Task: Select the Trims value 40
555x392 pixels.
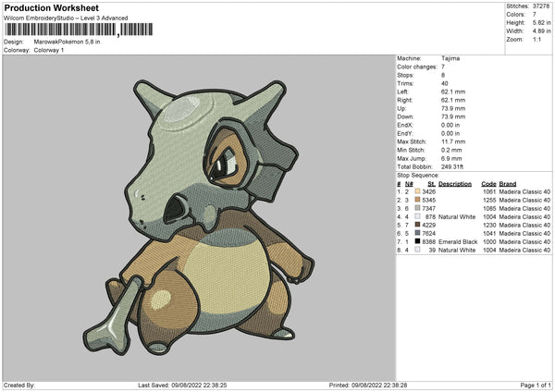Action: pos(445,83)
